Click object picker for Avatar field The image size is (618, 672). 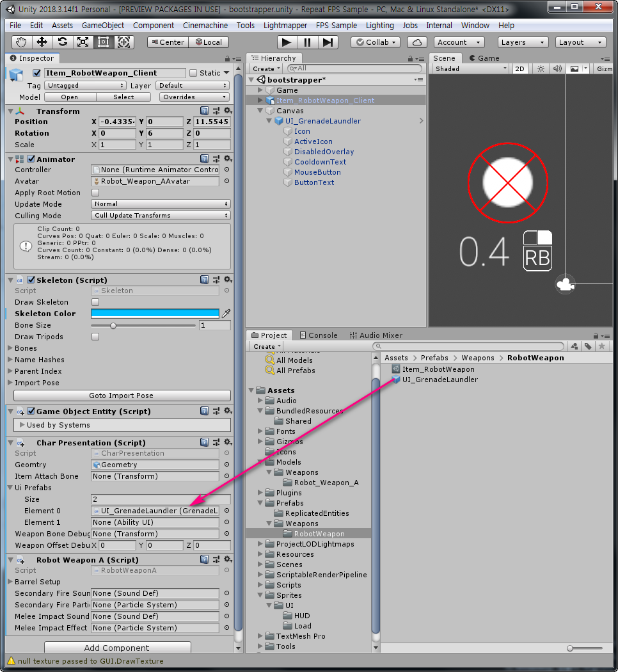coord(226,181)
